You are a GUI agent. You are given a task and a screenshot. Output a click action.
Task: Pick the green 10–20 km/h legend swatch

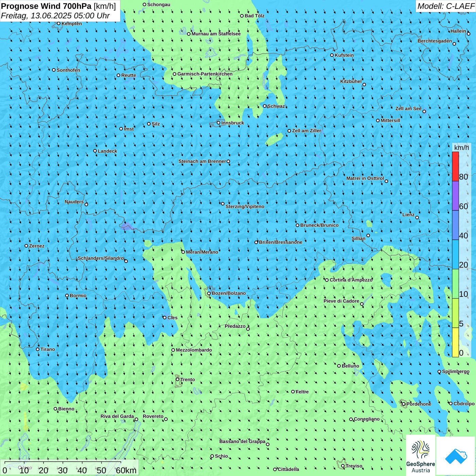click(x=455, y=284)
